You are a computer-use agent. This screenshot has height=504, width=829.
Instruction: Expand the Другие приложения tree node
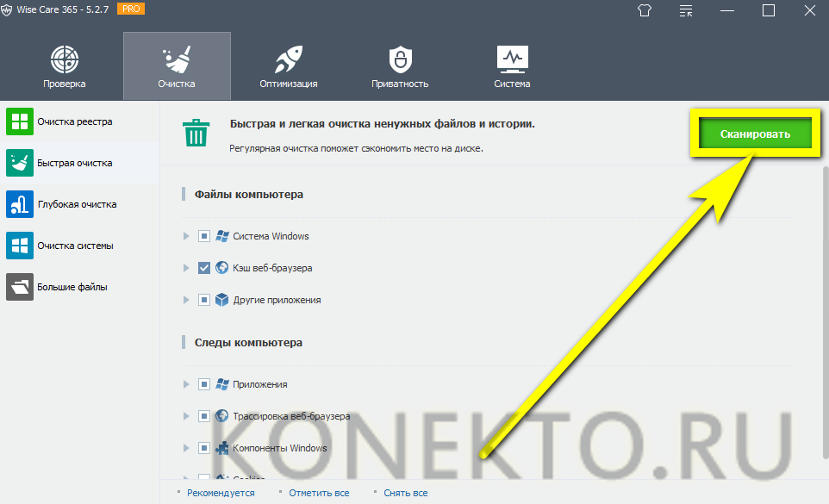pos(186,300)
